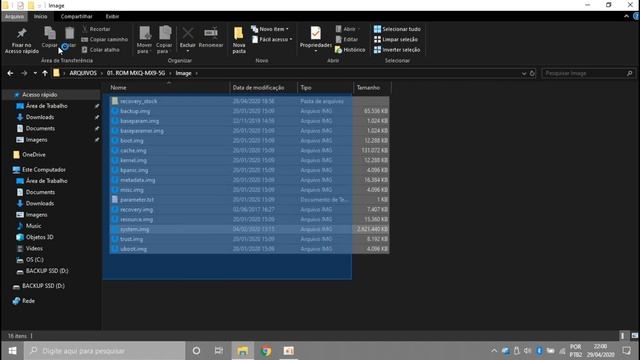Open the notification center icon
Viewport: 640px width, 360px height.
627,351
